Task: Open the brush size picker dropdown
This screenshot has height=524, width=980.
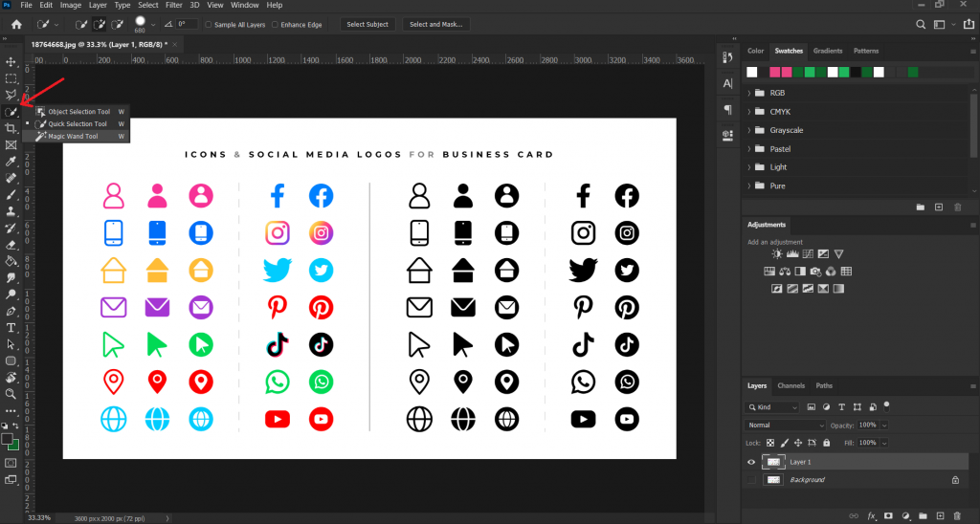Action: pos(153,25)
